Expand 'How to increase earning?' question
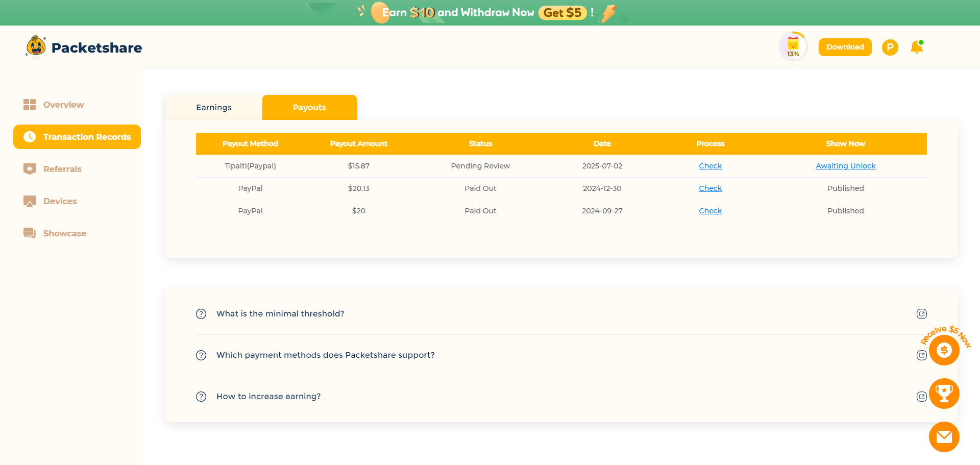This screenshot has width=980, height=465. pyautogui.click(x=561, y=397)
